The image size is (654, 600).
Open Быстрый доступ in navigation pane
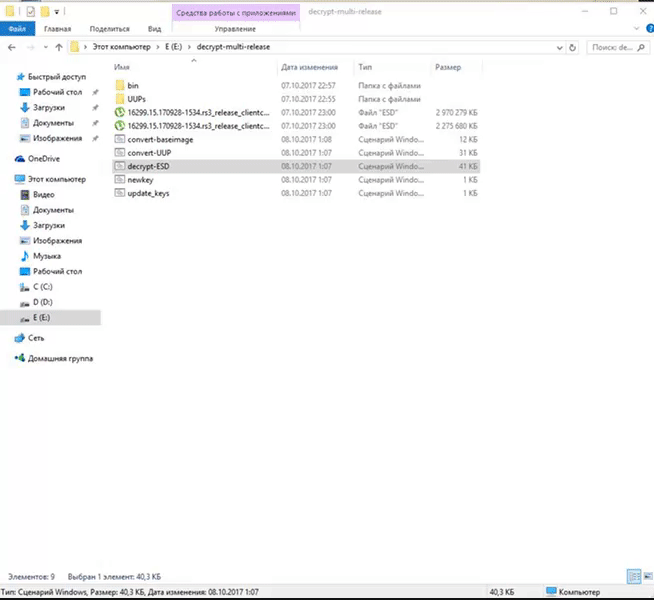(x=57, y=77)
